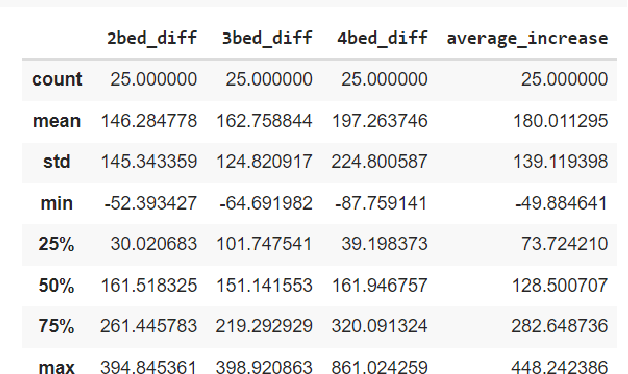The width and height of the screenshot is (628, 374).
Task: Click the median value 161.946757
Action: pos(380,286)
